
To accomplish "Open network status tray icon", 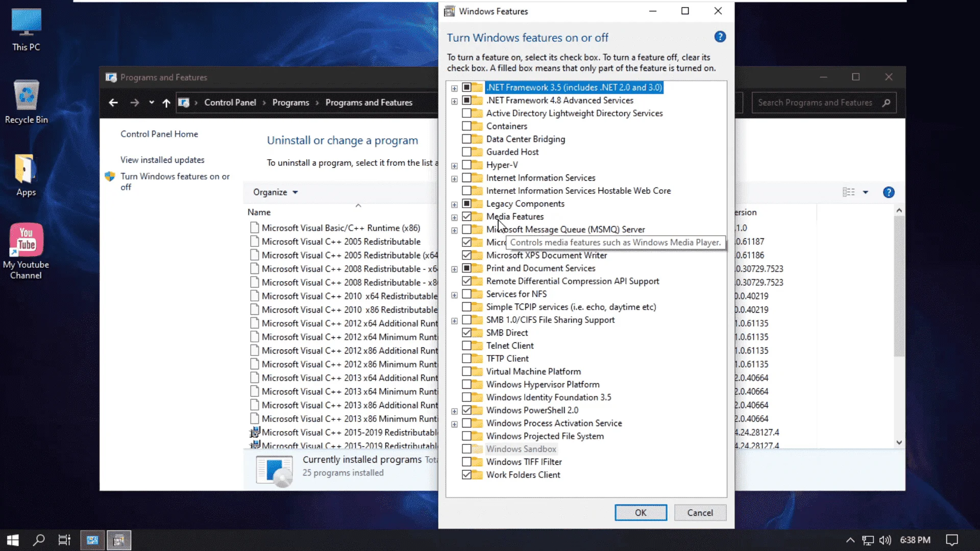I will [x=868, y=540].
